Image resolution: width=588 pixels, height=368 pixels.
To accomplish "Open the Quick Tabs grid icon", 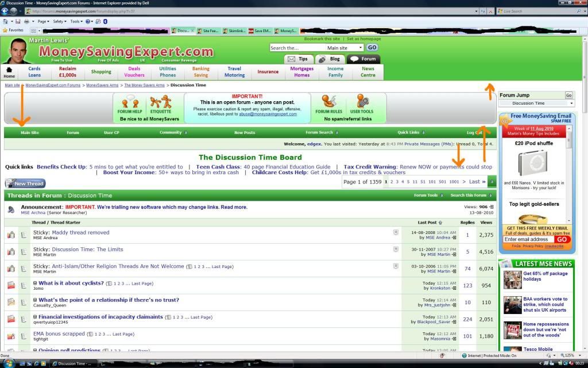I will (x=33, y=30).
